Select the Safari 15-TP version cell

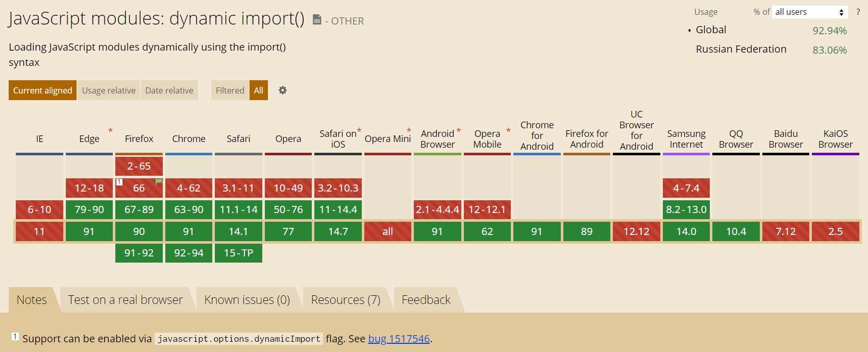tap(238, 253)
